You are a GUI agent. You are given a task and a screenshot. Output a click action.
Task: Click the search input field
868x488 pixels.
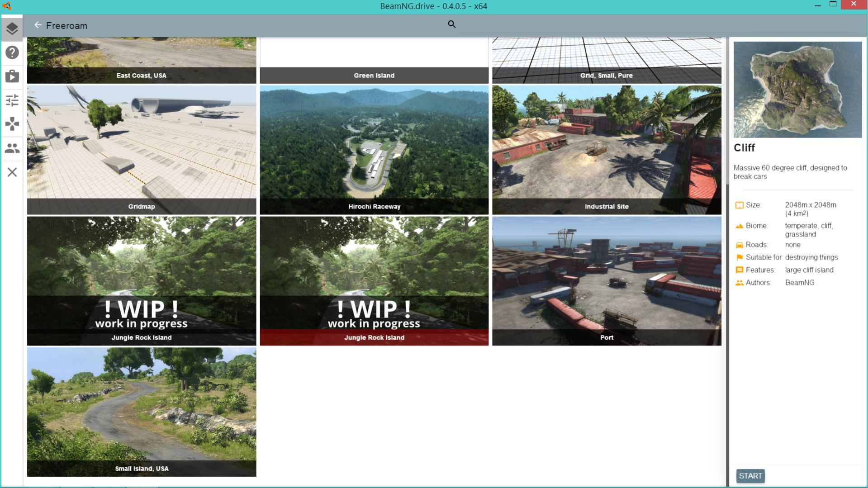click(658, 25)
